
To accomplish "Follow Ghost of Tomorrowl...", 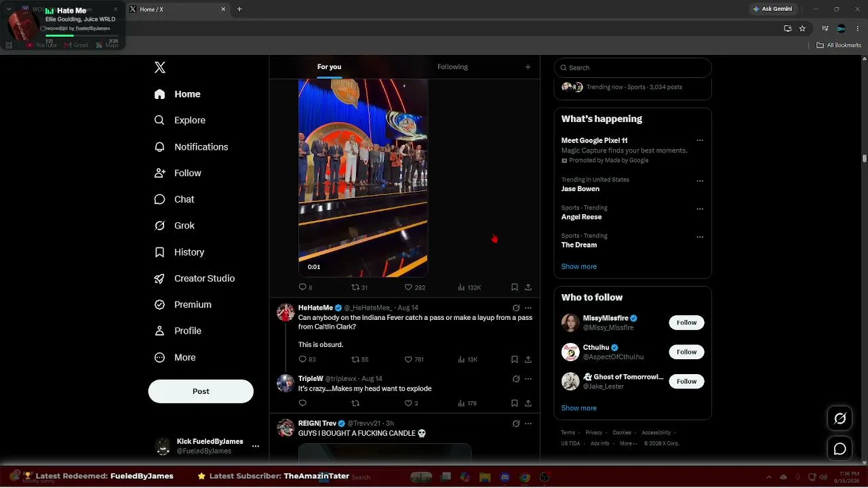I will point(686,382).
